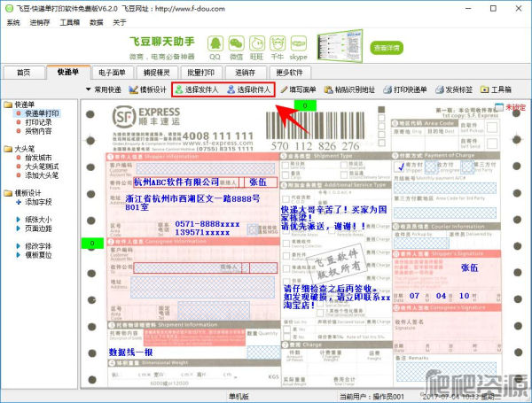Image resolution: width=532 pixels, height=403 pixels.
Task: Expand 模板复位 arrow in sidebar
Action: (19, 255)
